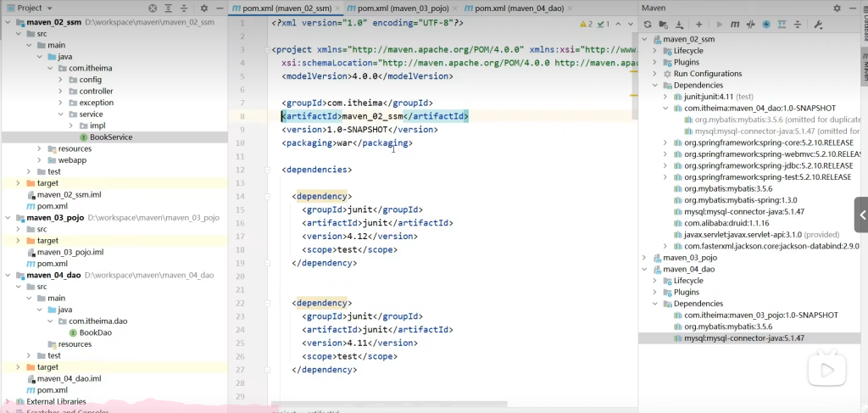This screenshot has width=868, height=413.
Task: Toggle Skip Tests Mode in Maven toolbar
Action: [766, 24]
